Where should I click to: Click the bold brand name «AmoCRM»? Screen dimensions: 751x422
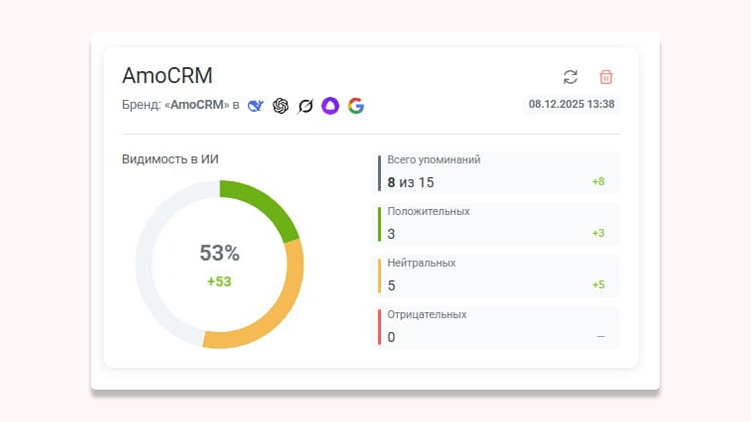click(x=197, y=105)
